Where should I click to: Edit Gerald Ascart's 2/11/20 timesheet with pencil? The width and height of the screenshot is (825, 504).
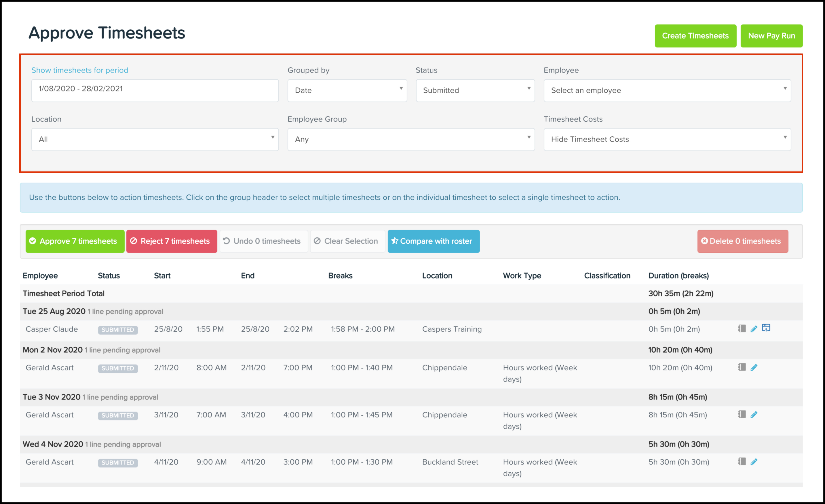coord(754,368)
